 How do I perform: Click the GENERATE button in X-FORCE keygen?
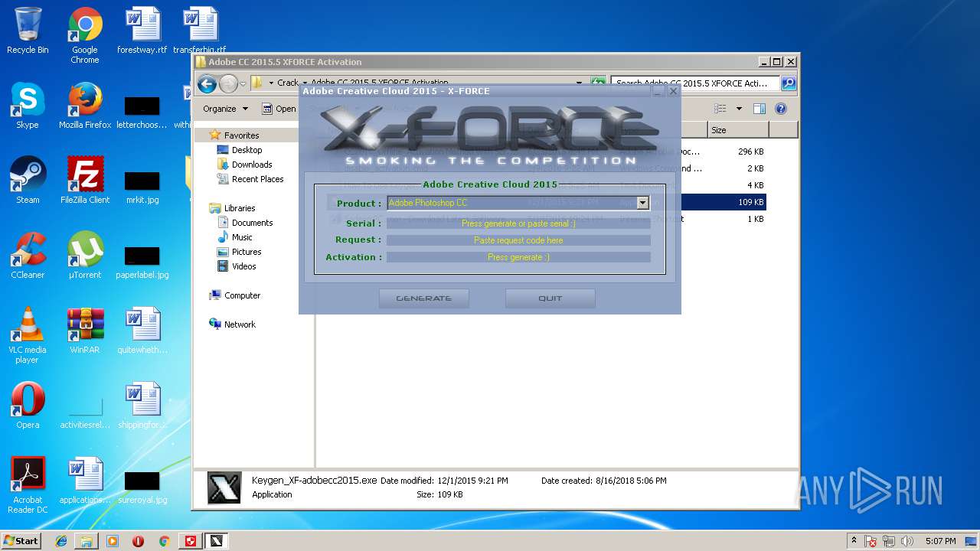pyautogui.click(x=423, y=298)
